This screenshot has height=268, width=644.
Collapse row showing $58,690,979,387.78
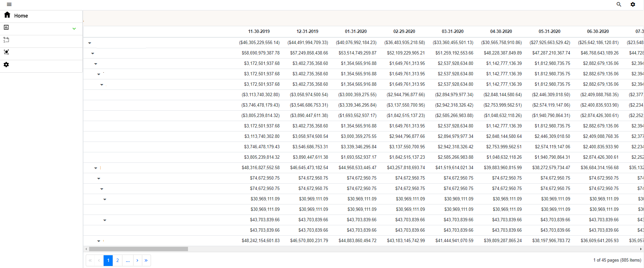tap(93, 53)
